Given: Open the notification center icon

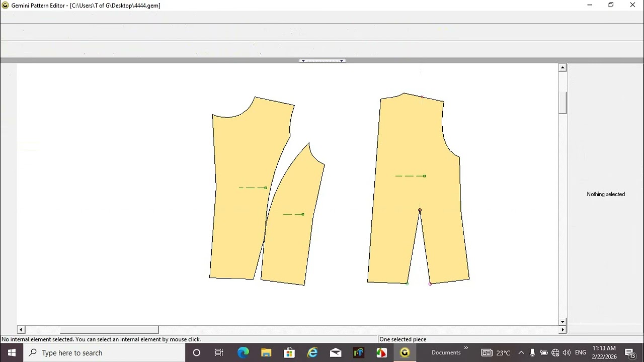Looking at the screenshot, I should 630,352.
